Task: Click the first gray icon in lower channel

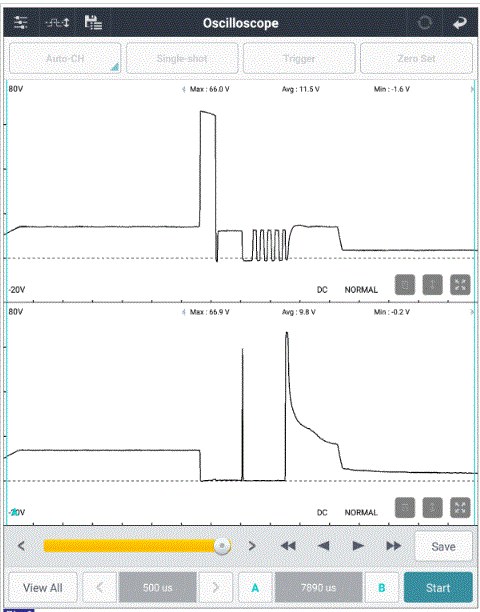Action: 405,507
